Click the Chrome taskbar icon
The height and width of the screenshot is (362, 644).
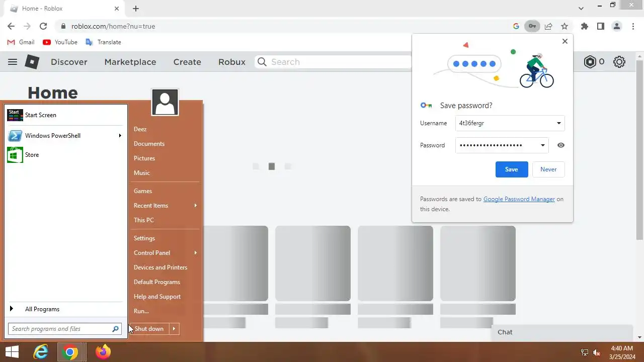[70, 352]
